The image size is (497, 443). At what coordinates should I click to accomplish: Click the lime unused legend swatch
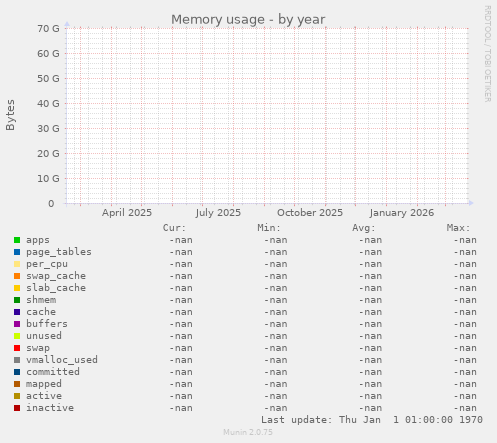coord(17,336)
